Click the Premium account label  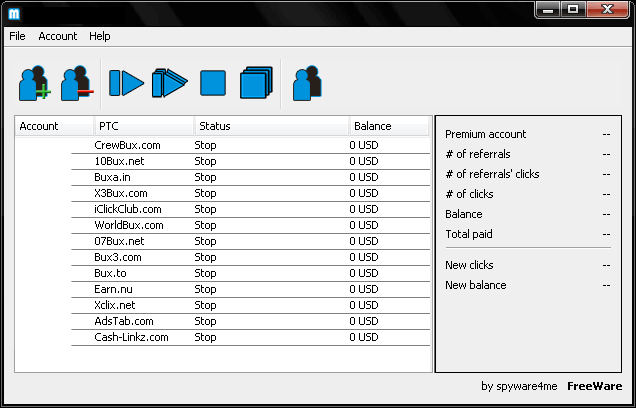pyautogui.click(x=486, y=134)
